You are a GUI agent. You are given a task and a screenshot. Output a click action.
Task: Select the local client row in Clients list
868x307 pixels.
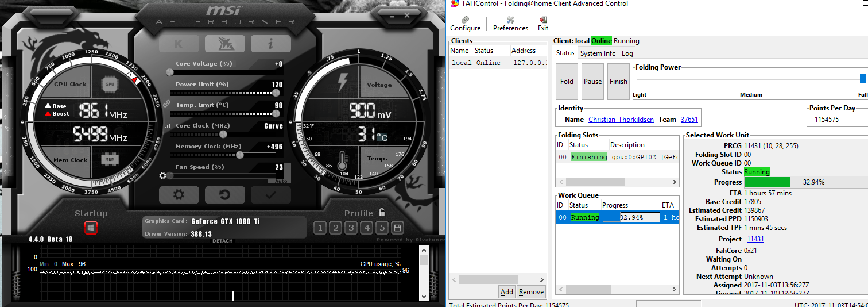click(x=498, y=63)
